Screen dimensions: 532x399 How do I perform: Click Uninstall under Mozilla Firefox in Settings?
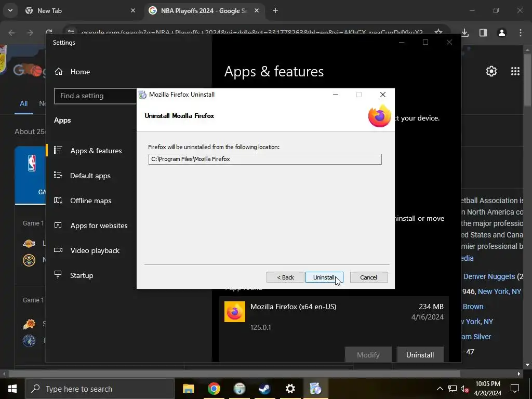[420, 355]
